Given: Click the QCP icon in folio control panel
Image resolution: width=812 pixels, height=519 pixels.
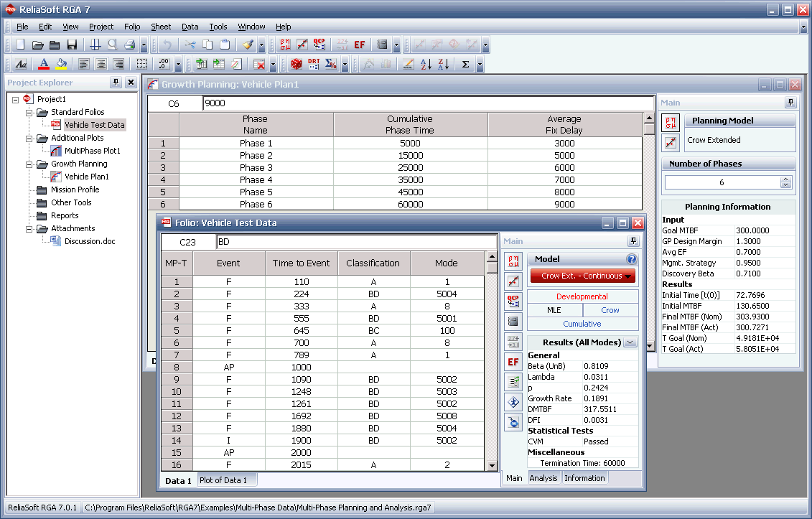Looking at the screenshot, I should (513, 301).
